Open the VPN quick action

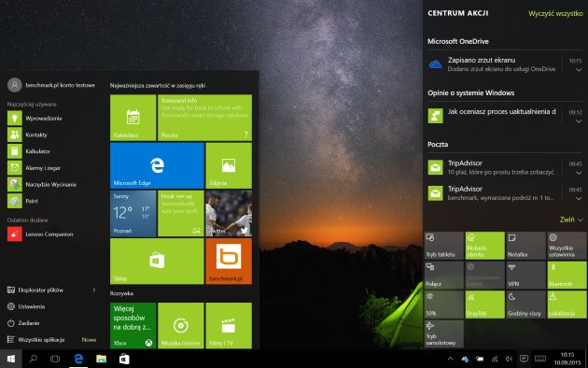pos(525,275)
